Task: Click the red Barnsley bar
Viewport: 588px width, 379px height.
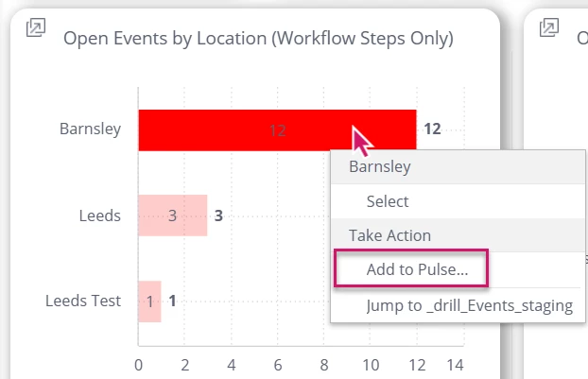Action: [x=236, y=130]
